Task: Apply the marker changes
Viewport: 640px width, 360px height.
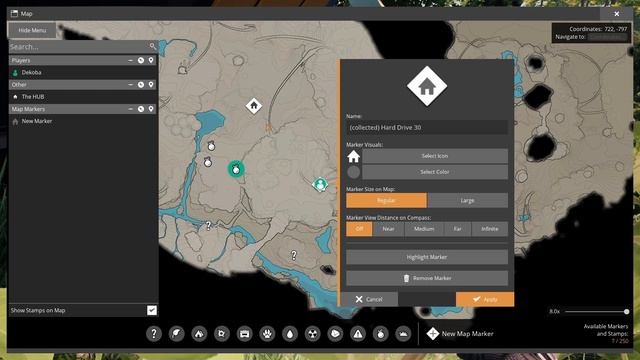Action: (x=485, y=299)
